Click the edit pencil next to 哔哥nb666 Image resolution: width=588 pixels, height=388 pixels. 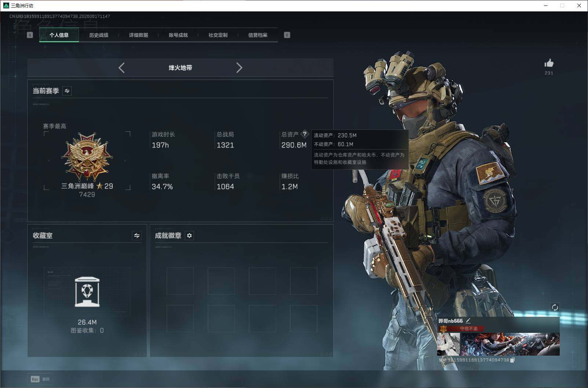(468, 321)
